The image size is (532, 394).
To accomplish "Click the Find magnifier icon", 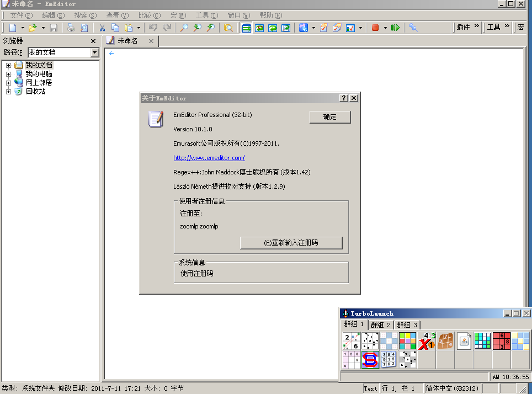I will 184,28.
